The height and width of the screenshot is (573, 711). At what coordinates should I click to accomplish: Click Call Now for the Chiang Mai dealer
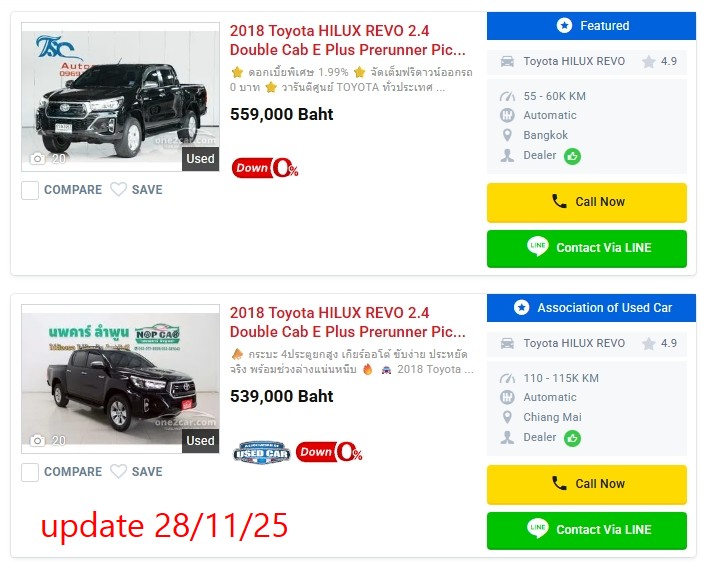(587, 484)
